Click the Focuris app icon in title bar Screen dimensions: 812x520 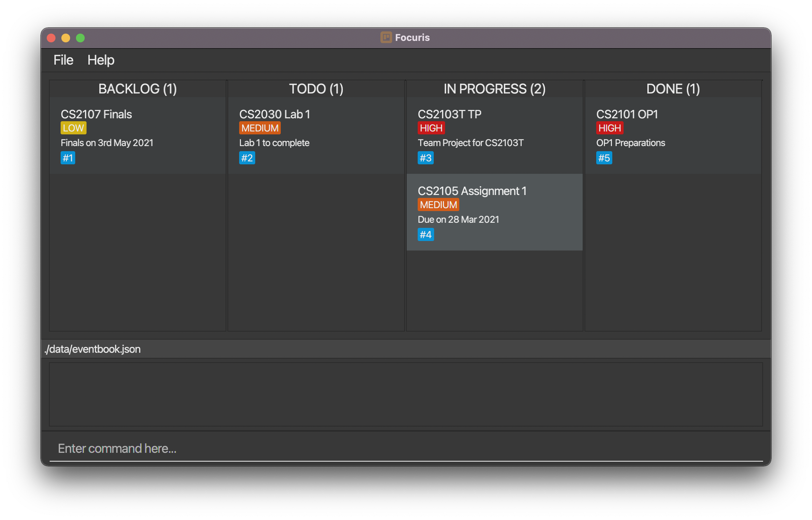pos(386,37)
